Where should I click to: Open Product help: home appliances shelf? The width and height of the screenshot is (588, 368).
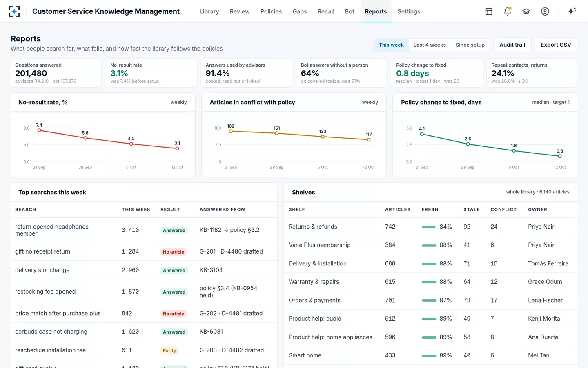tap(330, 337)
